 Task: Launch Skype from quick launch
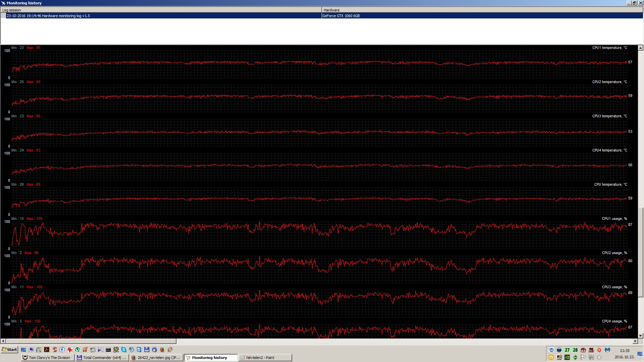point(123,350)
